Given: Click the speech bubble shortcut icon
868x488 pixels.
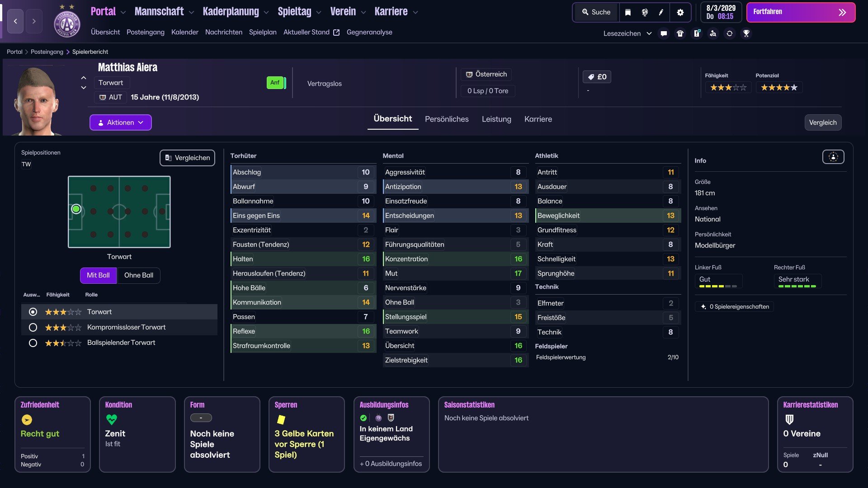Looking at the screenshot, I should pyautogui.click(x=664, y=33).
